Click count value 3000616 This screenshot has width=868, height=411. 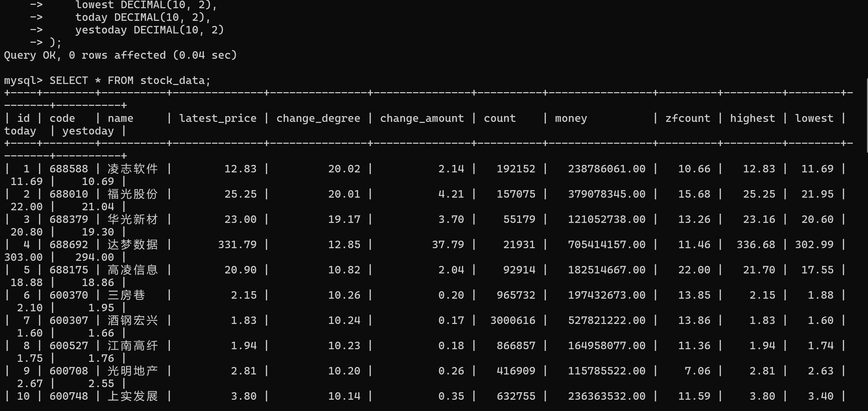click(x=512, y=320)
